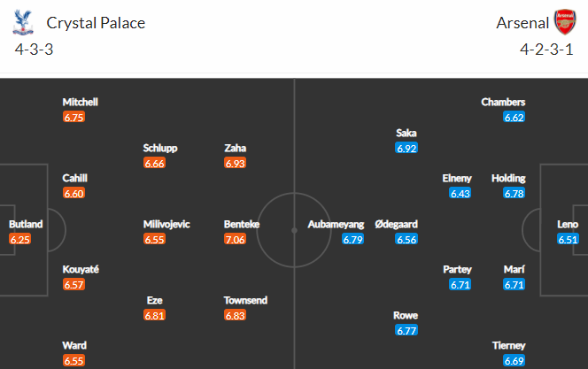Select Saka's 6.92 rating badge
The image size is (588, 369).
[406, 148]
